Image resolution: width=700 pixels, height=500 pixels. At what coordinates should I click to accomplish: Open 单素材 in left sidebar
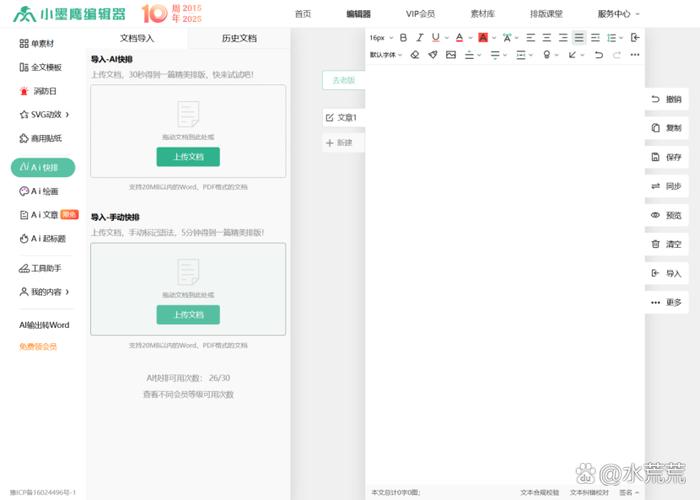(x=37, y=43)
